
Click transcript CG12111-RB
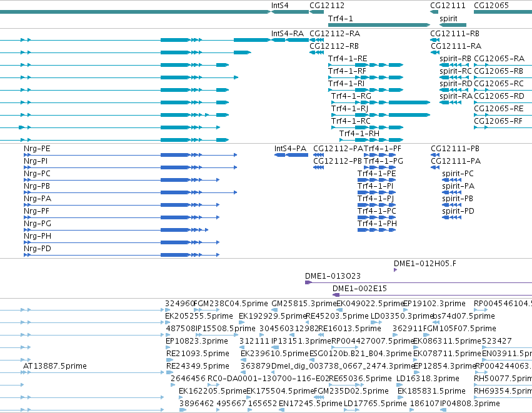tap(454, 34)
